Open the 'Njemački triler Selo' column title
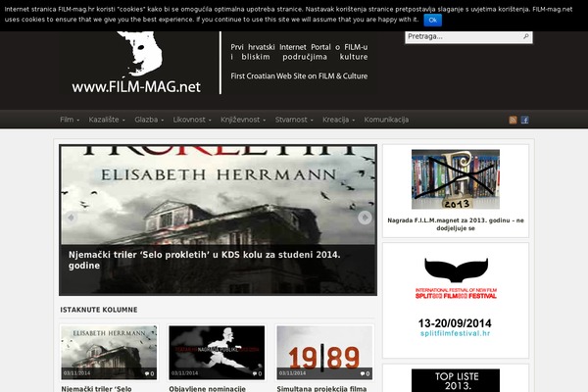Viewport: 588px width, 392px height. coord(96,389)
